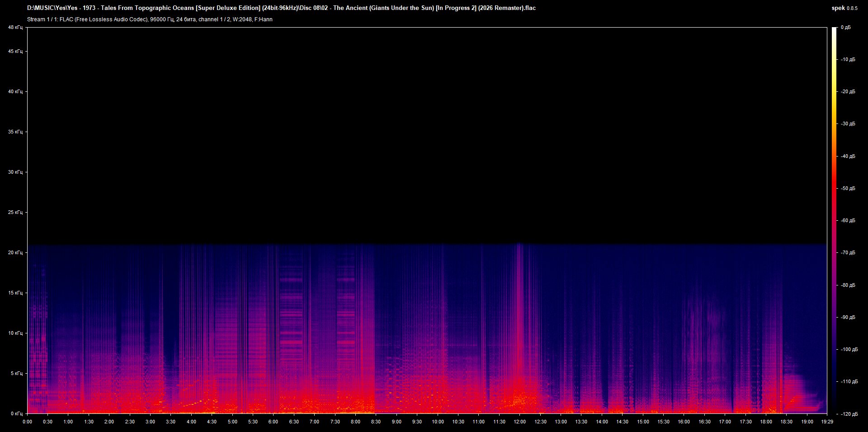Click the 15 кГц frequency label
Viewport: 868px width, 432px height.
click(x=15, y=293)
